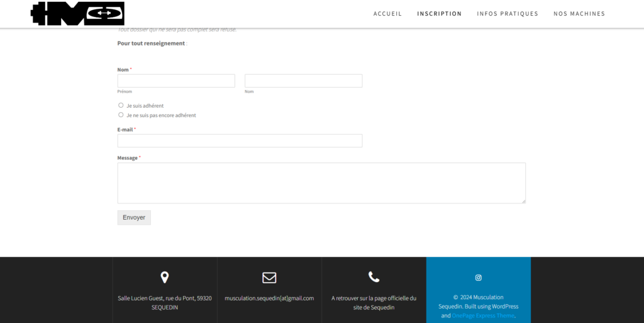
Task: Click into the E-mail input field
Action: coord(240,140)
